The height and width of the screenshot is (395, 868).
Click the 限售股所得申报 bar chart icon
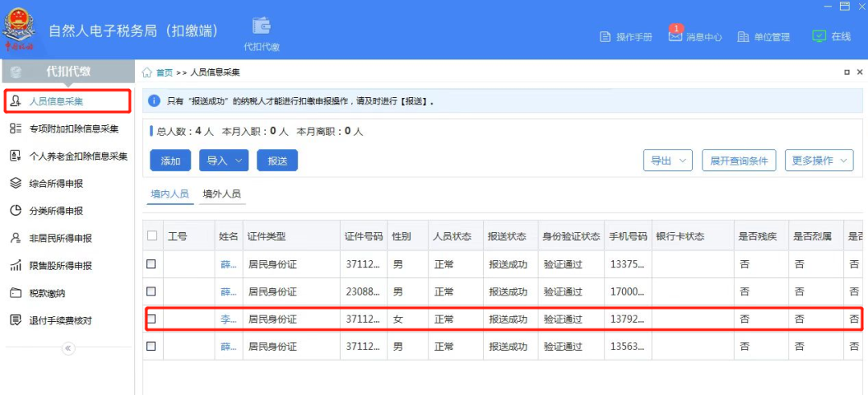pos(16,266)
